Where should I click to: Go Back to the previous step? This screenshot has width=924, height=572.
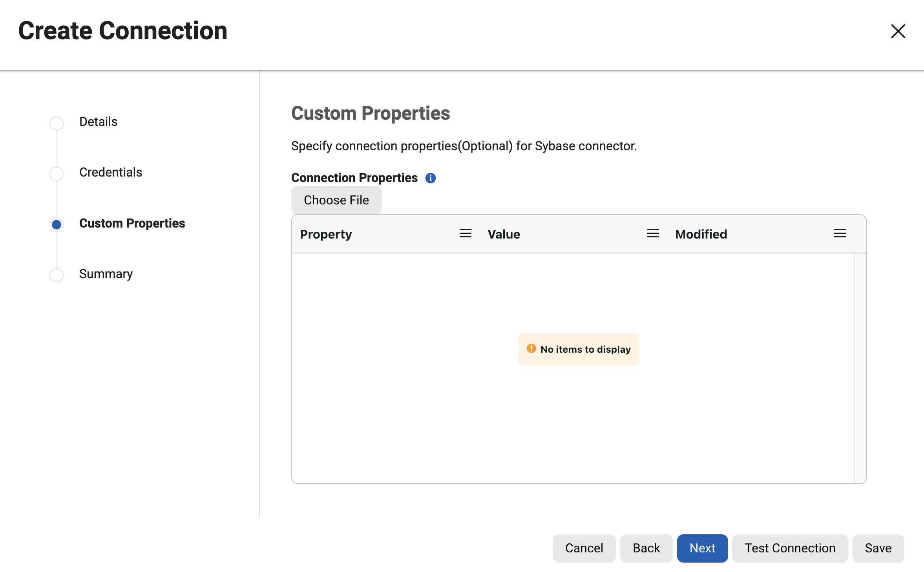(x=646, y=548)
